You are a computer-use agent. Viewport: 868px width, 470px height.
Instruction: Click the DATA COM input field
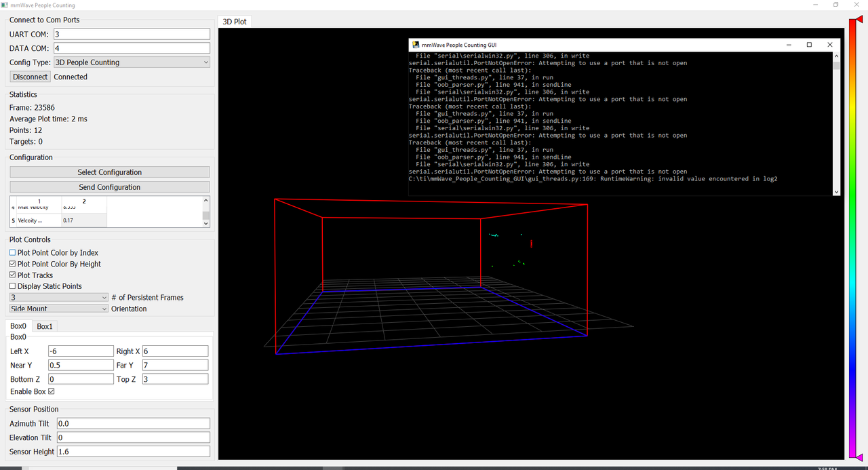(132, 48)
